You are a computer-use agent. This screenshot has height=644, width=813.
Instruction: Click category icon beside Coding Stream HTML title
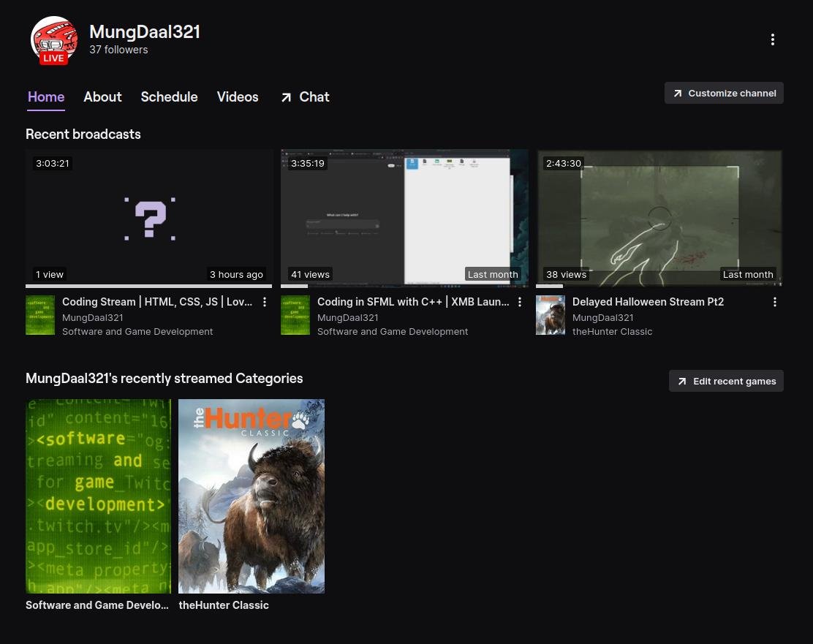[40, 315]
